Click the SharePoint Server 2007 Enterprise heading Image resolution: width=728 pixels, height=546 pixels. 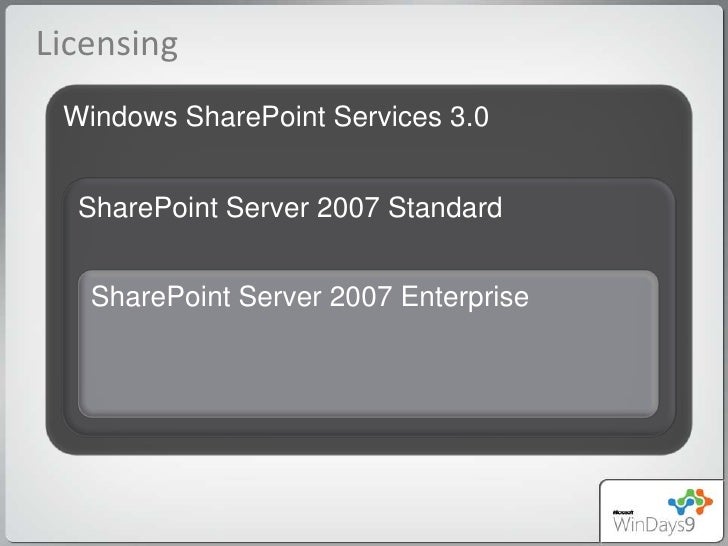310,297
